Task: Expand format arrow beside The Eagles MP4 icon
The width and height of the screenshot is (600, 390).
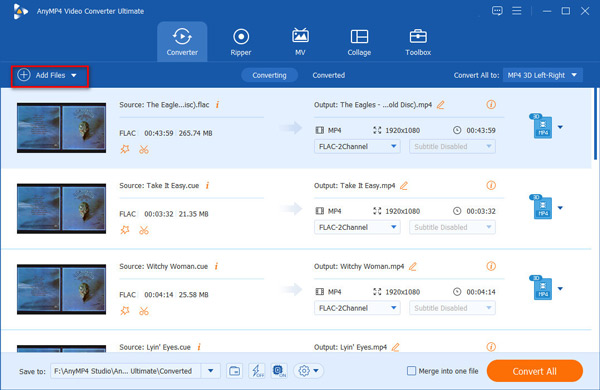Action: click(560, 127)
